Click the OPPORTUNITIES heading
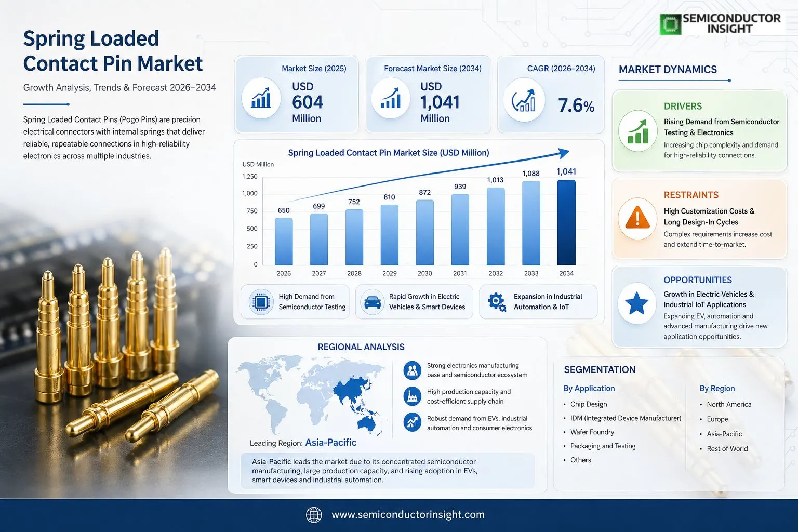The height and width of the screenshot is (532, 798). pos(698,280)
